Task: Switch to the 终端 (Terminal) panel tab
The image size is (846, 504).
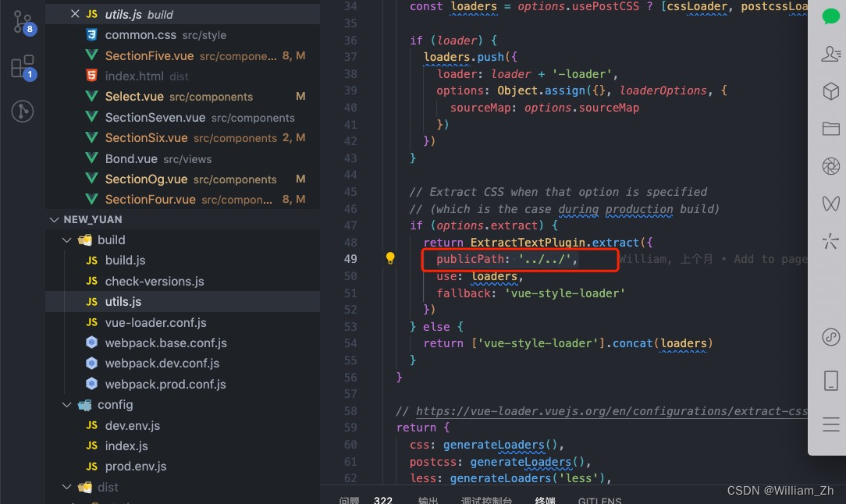Action: pyautogui.click(x=545, y=499)
